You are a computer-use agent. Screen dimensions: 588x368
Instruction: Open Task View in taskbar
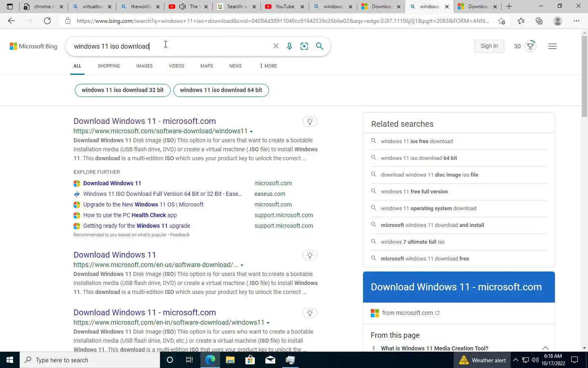pyautogui.click(x=189, y=360)
